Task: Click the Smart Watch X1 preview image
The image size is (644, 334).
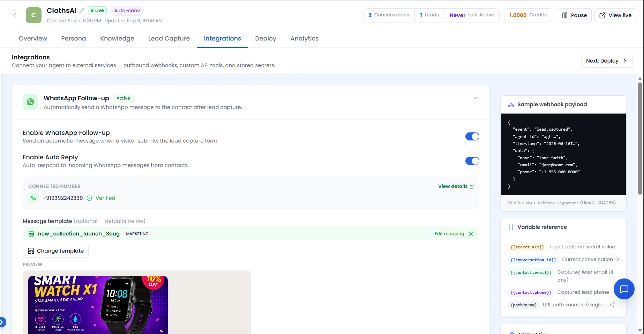Action: [98, 305]
